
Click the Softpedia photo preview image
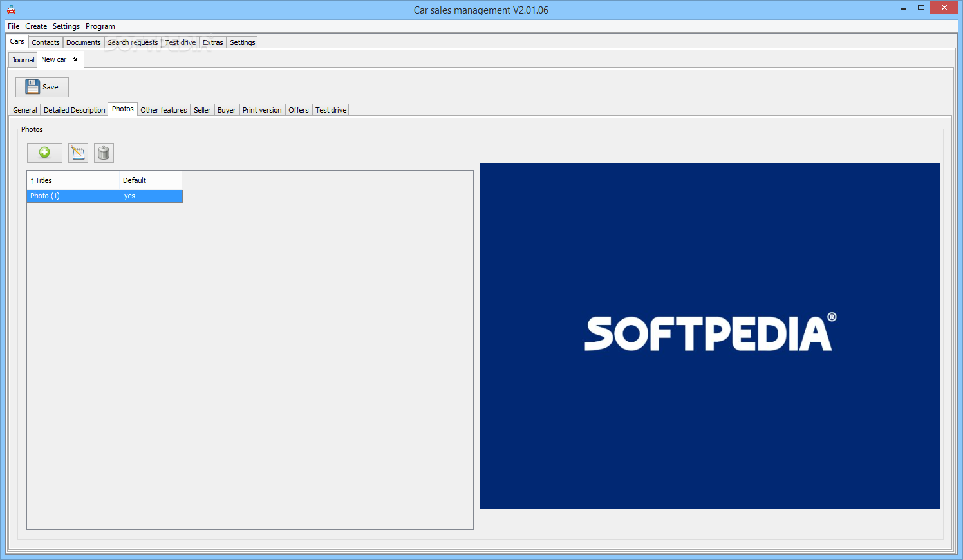(x=710, y=336)
